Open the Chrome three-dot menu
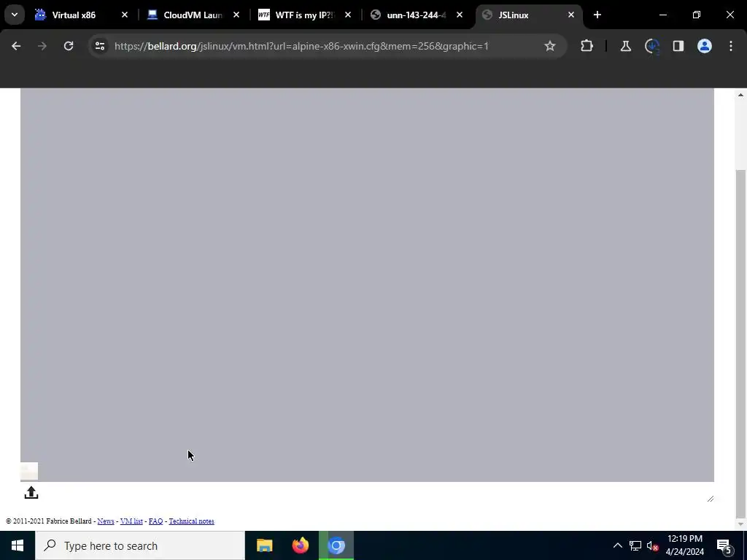 coord(731,46)
